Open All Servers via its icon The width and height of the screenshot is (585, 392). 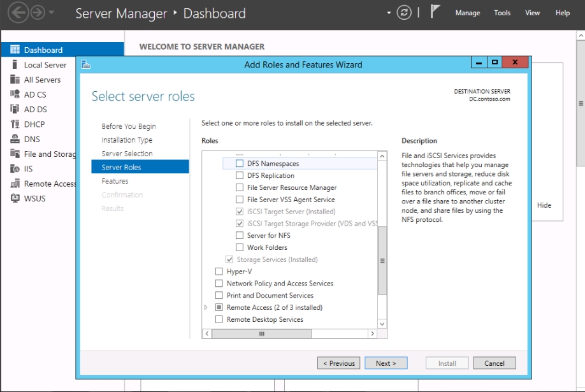15,80
